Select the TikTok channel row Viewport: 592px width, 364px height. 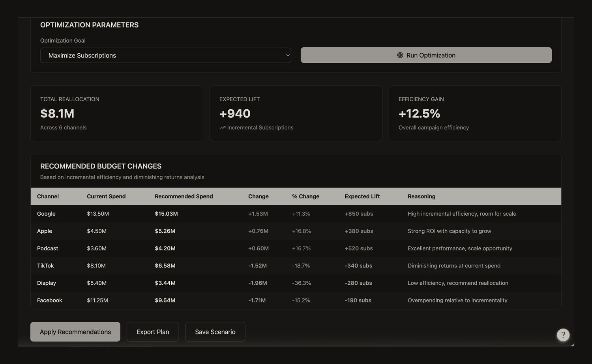[x=296, y=266]
